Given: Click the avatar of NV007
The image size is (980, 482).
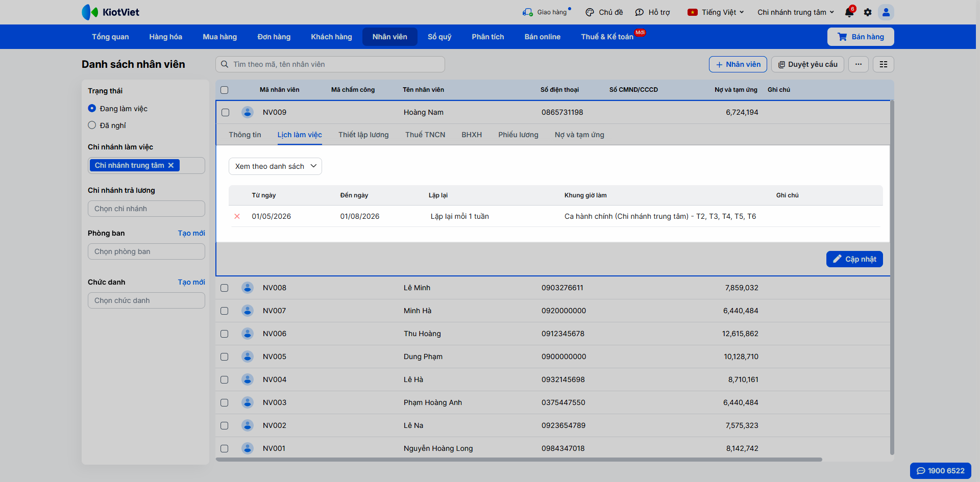Looking at the screenshot, I should click(x=248, y=311).
